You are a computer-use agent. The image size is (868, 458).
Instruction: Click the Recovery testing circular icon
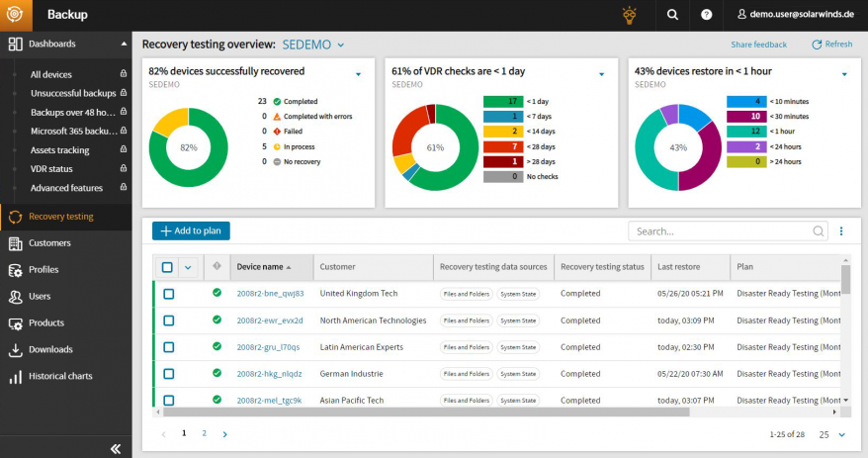16,217
